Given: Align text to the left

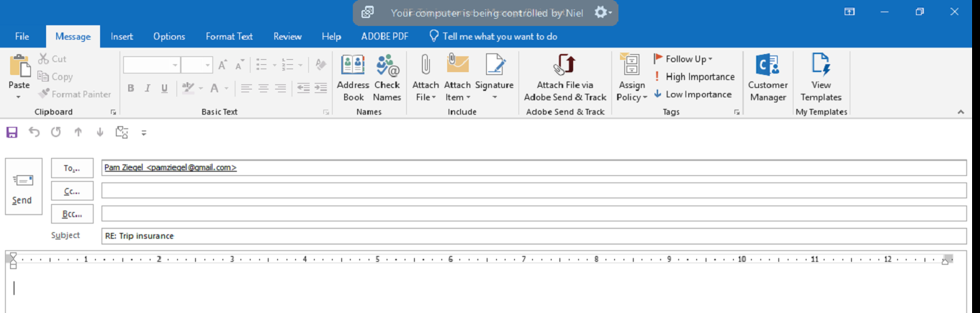Looking at the screenshot, I should point(246,88).
